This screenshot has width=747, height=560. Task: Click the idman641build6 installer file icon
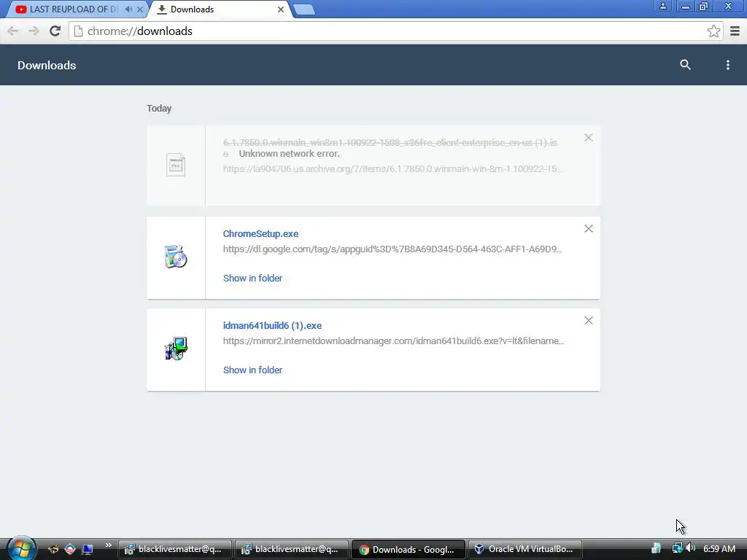pyautogui.click(x=177, y=349)
